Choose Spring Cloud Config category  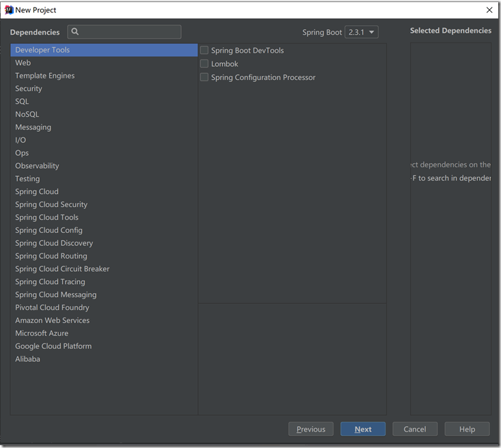tap(104, 230)
